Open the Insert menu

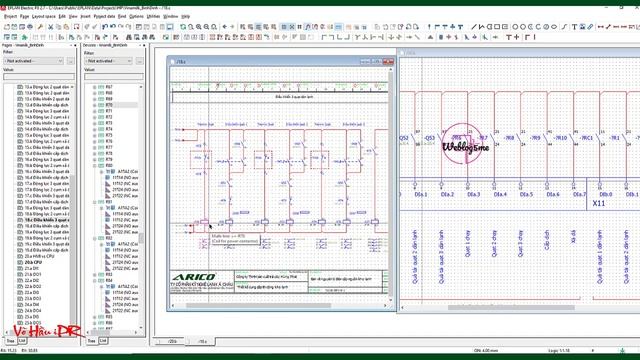pyautogui.click(x=85, y=16)
